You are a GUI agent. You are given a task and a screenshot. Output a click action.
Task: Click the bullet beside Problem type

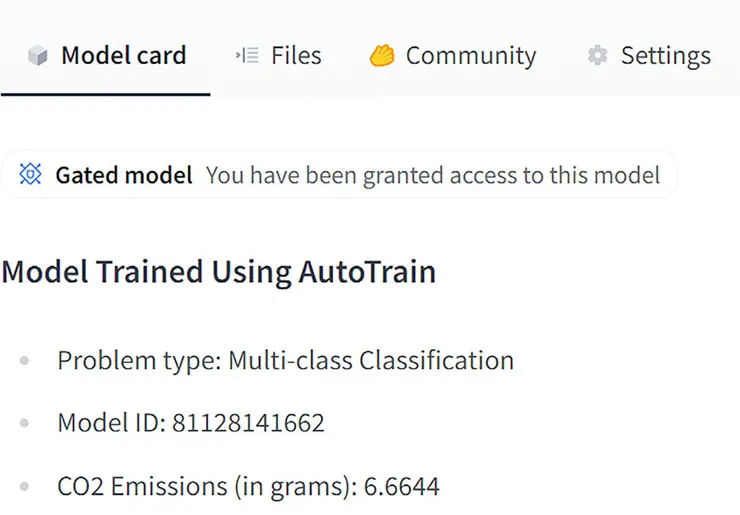click(x=24, y=361)
